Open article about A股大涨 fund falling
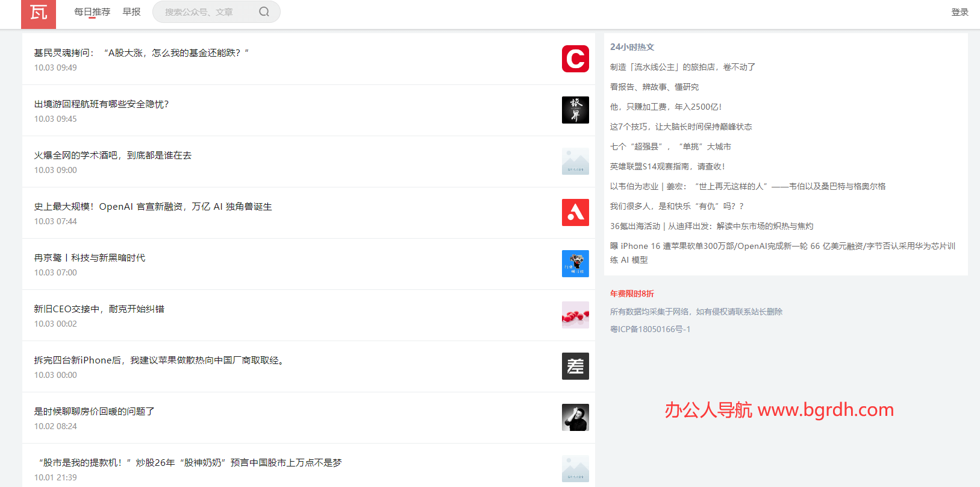The width and height of the screenshot is (980, 487). point(142,53)
